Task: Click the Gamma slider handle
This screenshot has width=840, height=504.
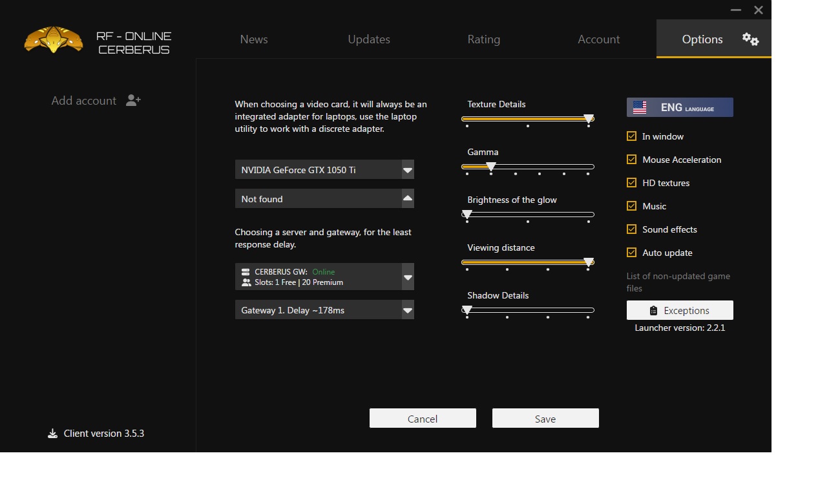Action: [x=491, y=167]
